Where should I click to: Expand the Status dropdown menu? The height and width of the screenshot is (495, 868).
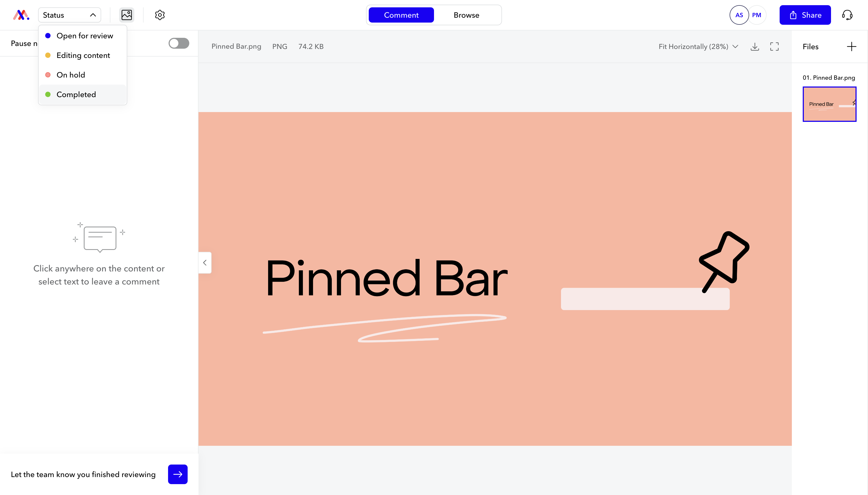(69, 15)
